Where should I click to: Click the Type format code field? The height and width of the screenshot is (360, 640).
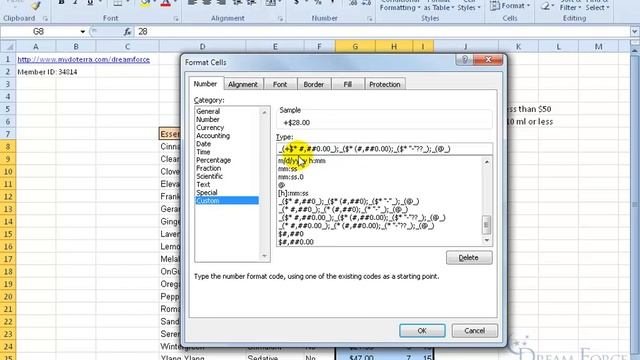(384, 149)
